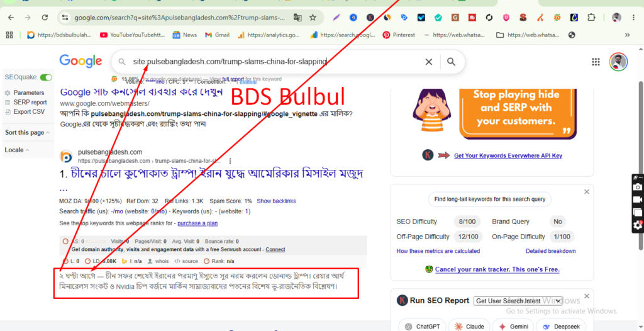Open Gmail bookmark
644x331 pixels.
217,35
